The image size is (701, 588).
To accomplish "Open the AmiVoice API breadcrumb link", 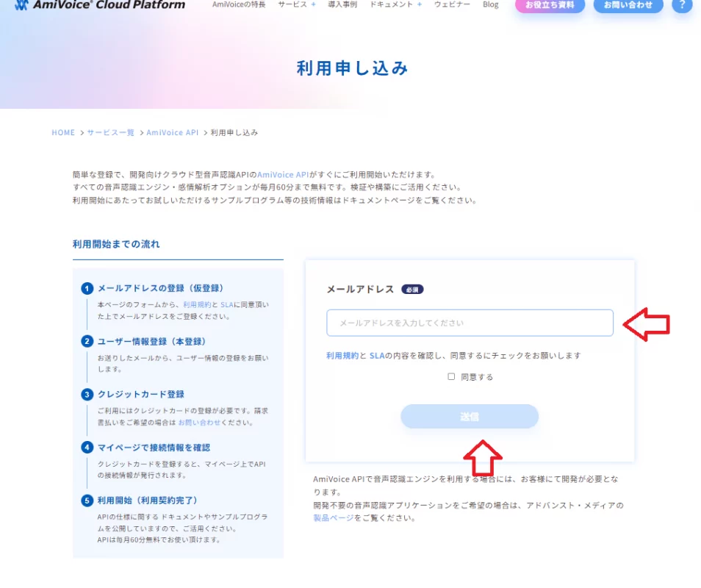I will pyautogui.click(x=172, y=132).
